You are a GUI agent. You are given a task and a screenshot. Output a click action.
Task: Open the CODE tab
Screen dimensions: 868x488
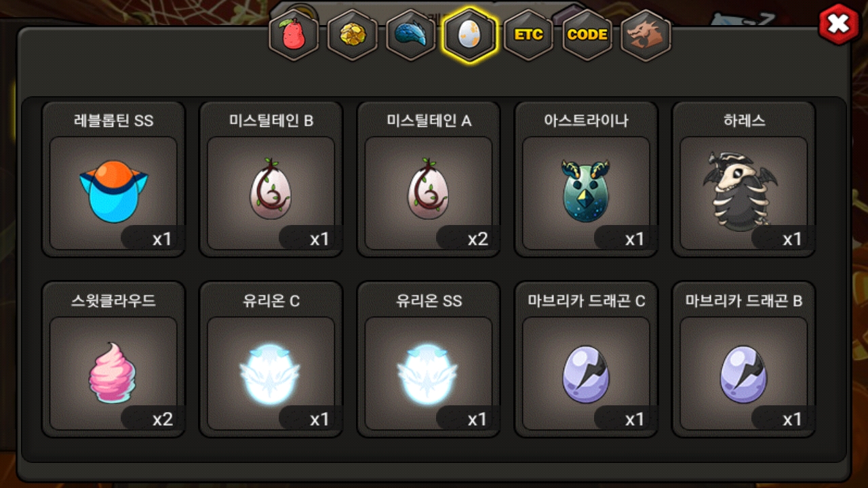click(587, 35)
